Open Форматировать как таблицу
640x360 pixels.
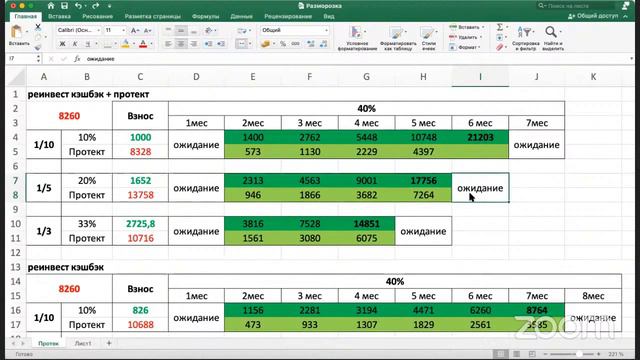coord(398,38)
